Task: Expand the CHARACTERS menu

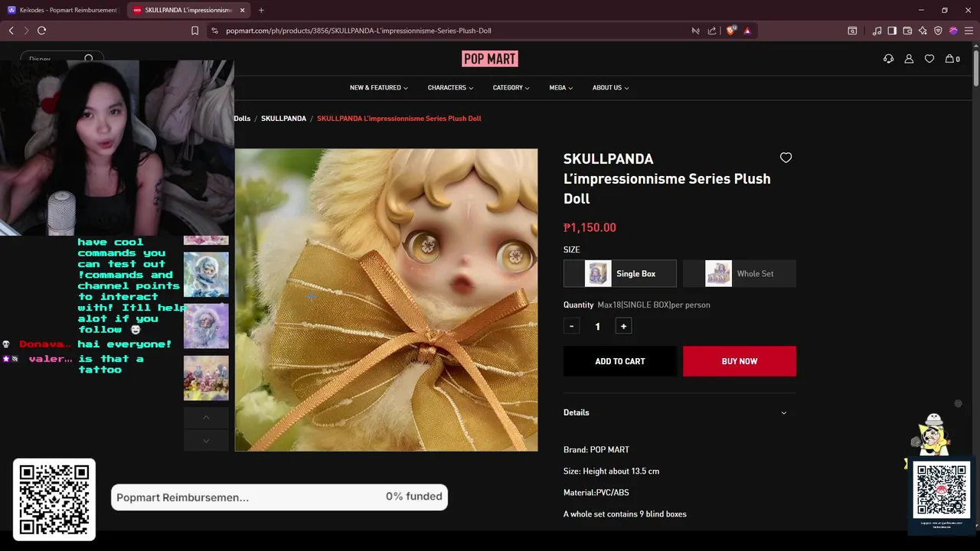Action: [450, 88]
